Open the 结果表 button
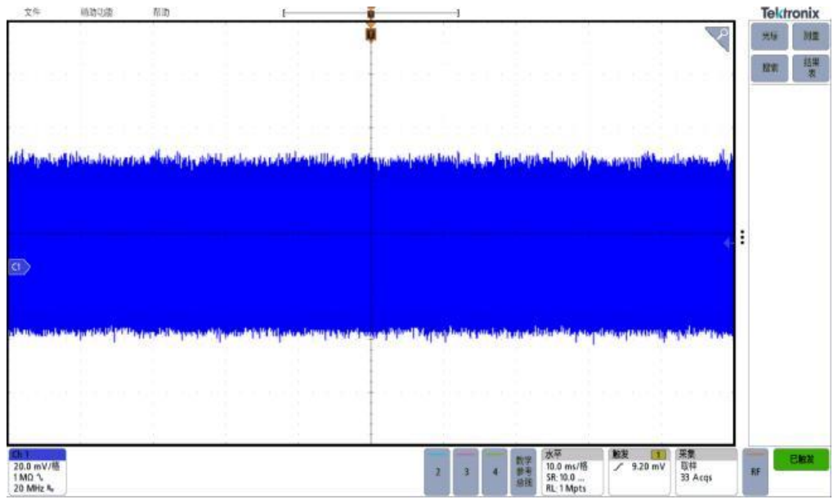The width and height of the screenshot is (838, 504). [x=811, y=68]
